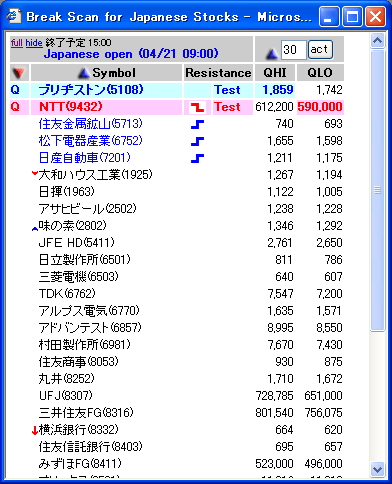
Task: Click the input field showing 30
Action: 293,50
